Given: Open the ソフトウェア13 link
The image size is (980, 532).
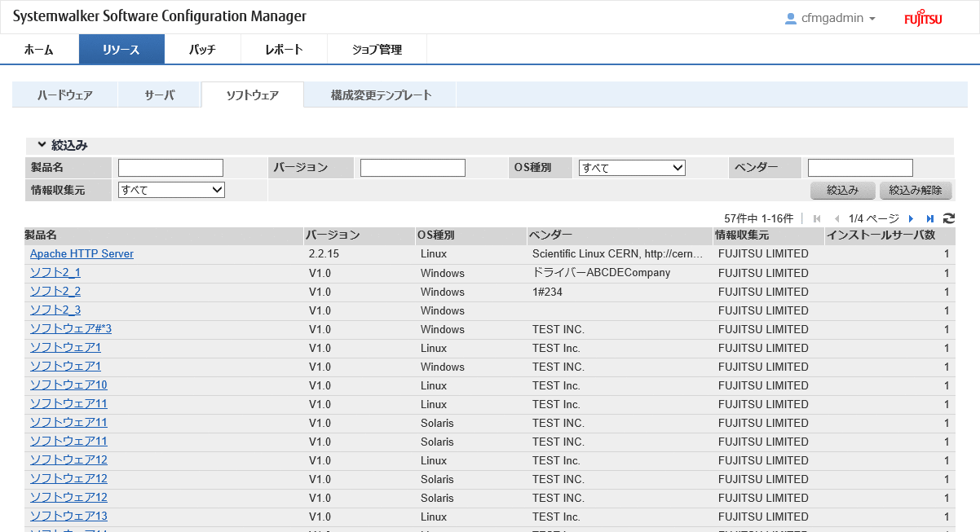Looking at the screenshot, I should coord(68,516).
